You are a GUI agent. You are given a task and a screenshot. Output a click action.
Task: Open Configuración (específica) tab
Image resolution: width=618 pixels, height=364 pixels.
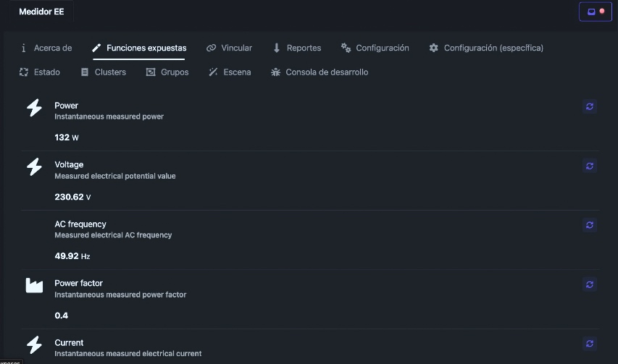[486, 48]
